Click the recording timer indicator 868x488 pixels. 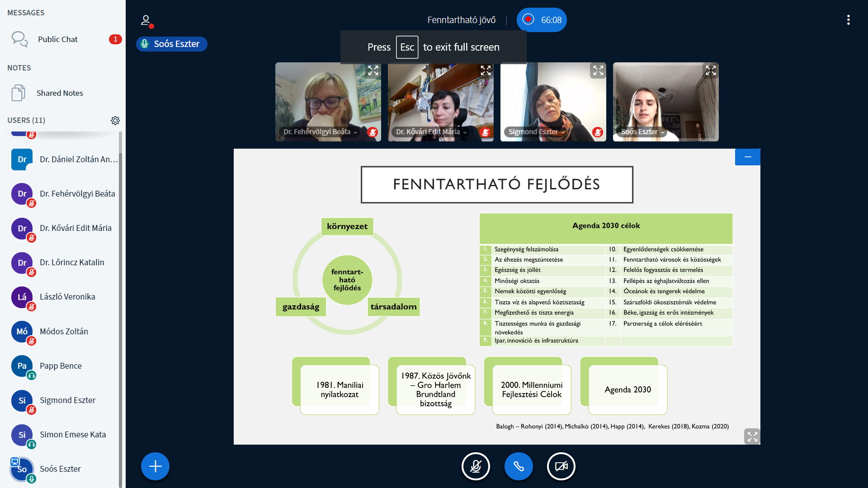(x=542, y=20)
